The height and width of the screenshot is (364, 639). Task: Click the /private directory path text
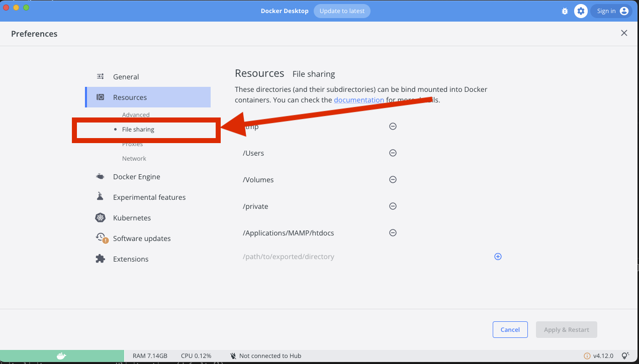255,206
